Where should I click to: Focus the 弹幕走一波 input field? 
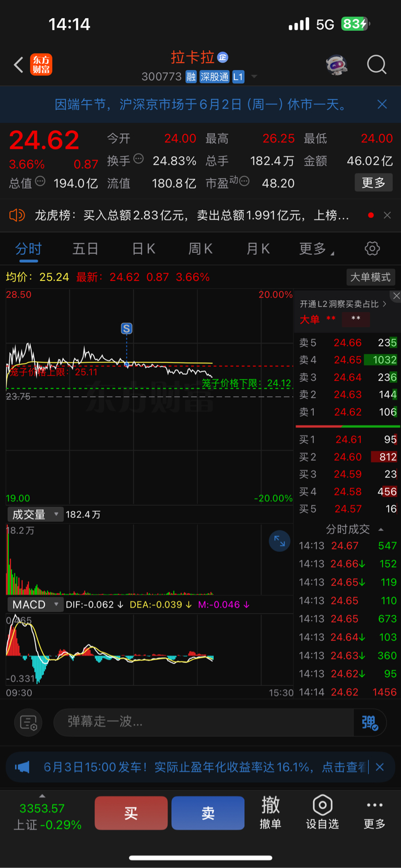pyautogui.click(x=204, y=722)
